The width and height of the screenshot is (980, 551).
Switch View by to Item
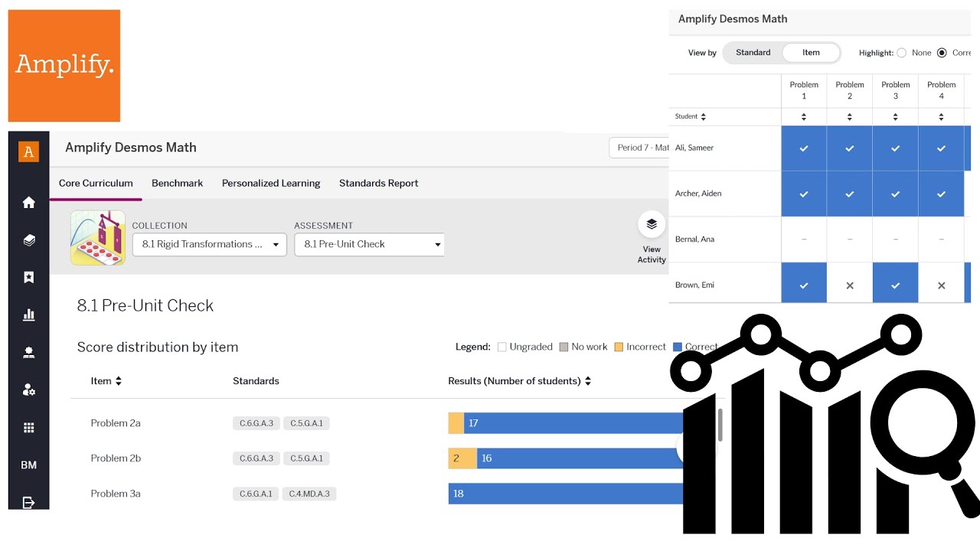pos(811,53)
